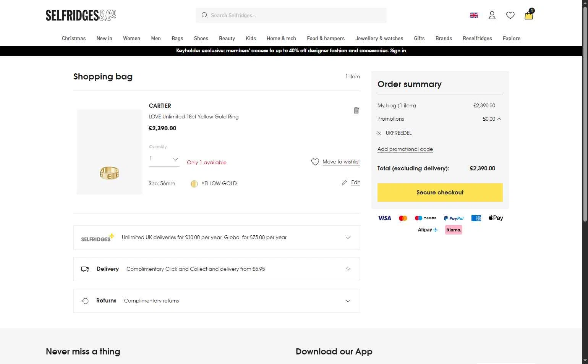Delete Cartier ring with trash icon

[x=356, y=110]
